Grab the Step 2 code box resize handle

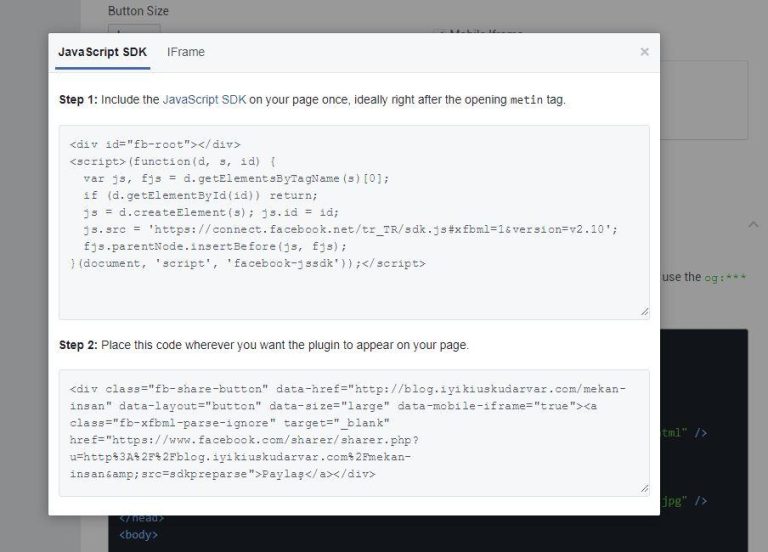pos(644,488)
